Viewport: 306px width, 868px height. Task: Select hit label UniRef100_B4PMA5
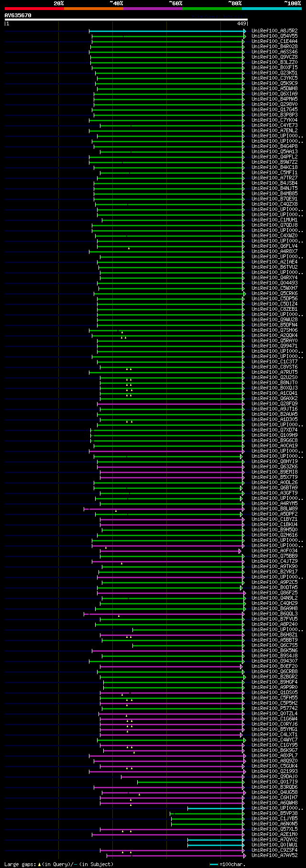tap(274, 99)
